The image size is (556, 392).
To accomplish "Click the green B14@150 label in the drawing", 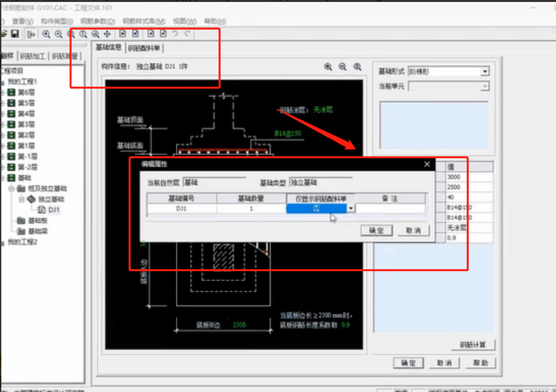I will pos(288,133).
